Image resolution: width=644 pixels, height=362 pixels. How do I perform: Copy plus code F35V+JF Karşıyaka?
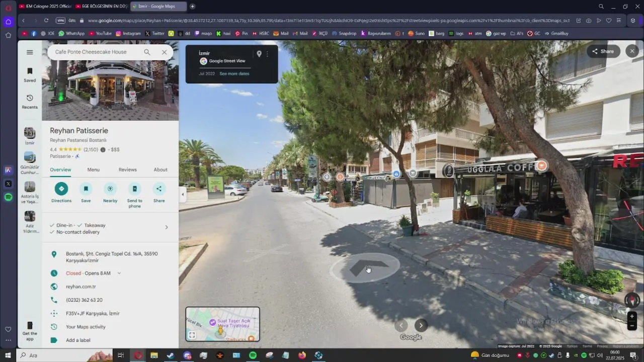[x=93, y=313]
